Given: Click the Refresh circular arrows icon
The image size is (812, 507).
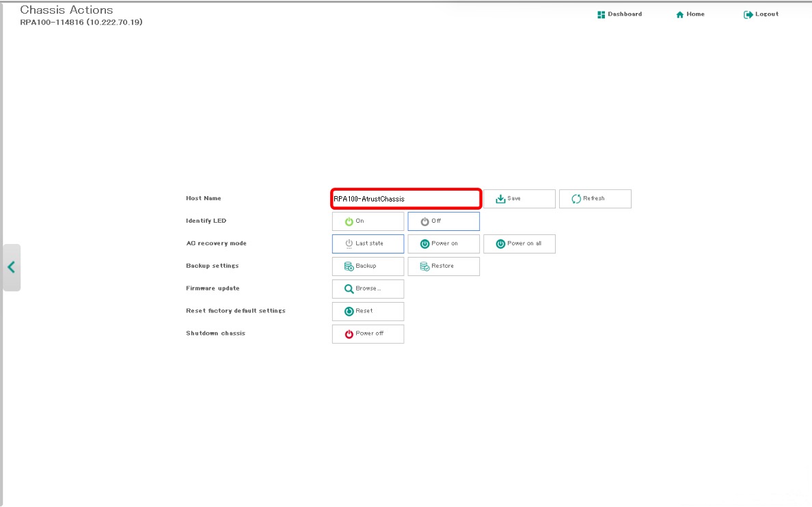Looking at the screenshot, I should click(576, 199).
